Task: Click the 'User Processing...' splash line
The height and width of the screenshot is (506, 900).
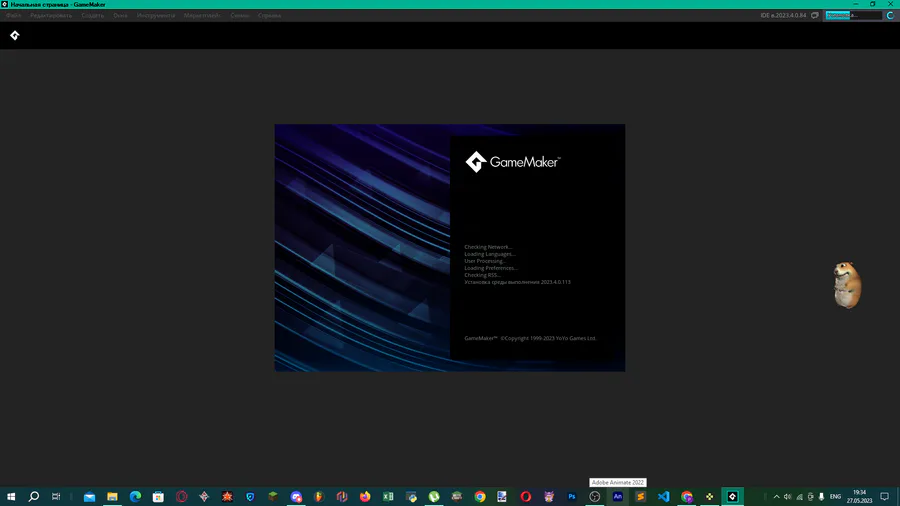Action: [485, 261]
